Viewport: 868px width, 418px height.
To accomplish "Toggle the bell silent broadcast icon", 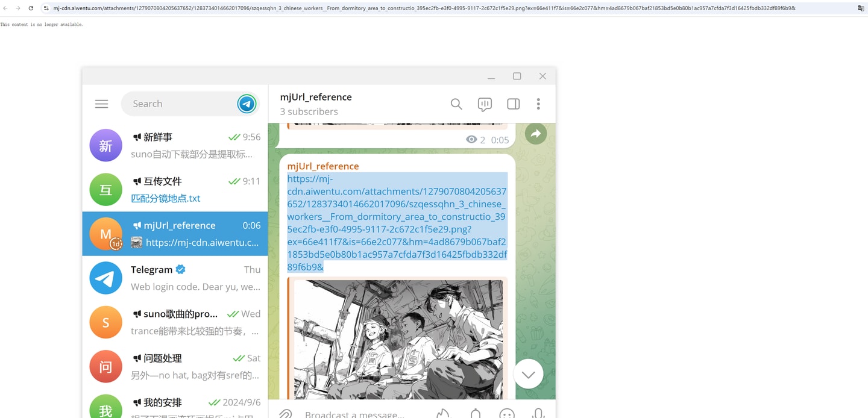I will pyautogui.click(x=476, y=414).
